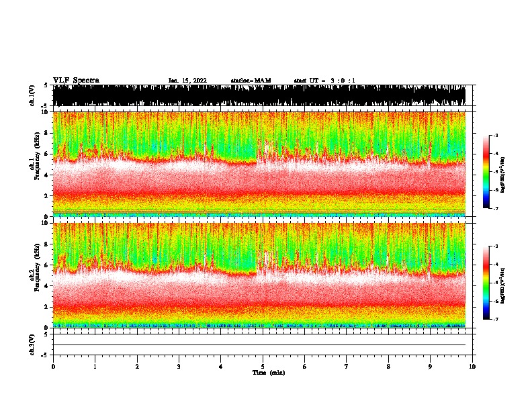Click the "Time (min)" x-axis label
Viewport: 532px width, 411px height.
pyautogui.click(x=269, y=373)
